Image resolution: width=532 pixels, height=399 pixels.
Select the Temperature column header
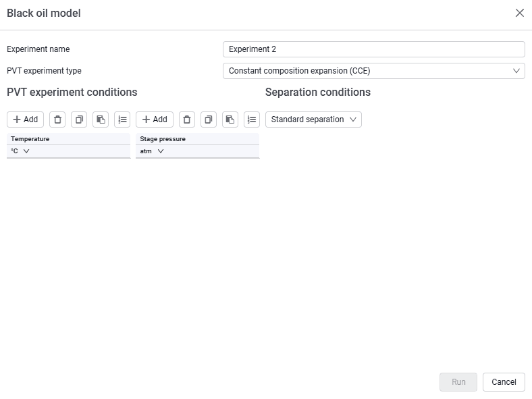tap(69, 139)
